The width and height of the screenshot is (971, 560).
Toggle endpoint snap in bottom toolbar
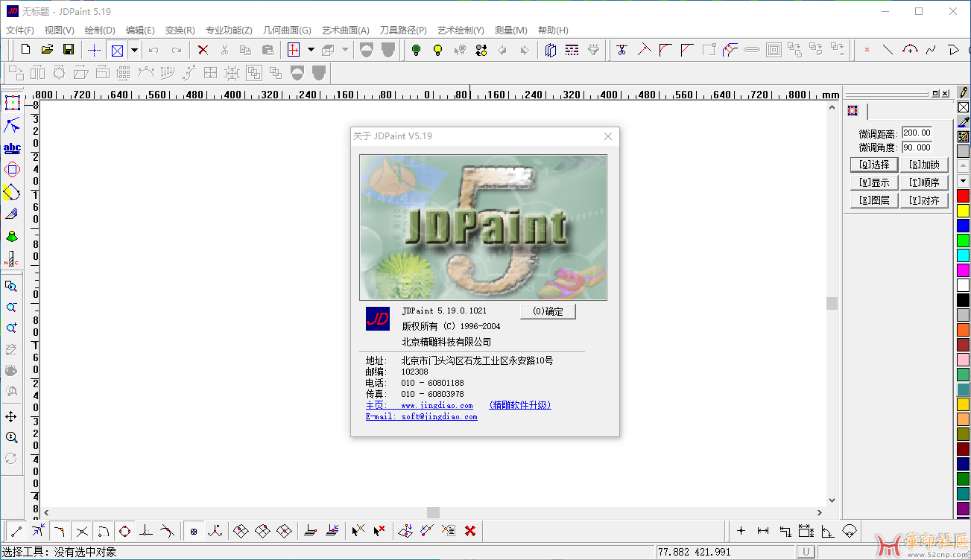[x=16, y=531]
